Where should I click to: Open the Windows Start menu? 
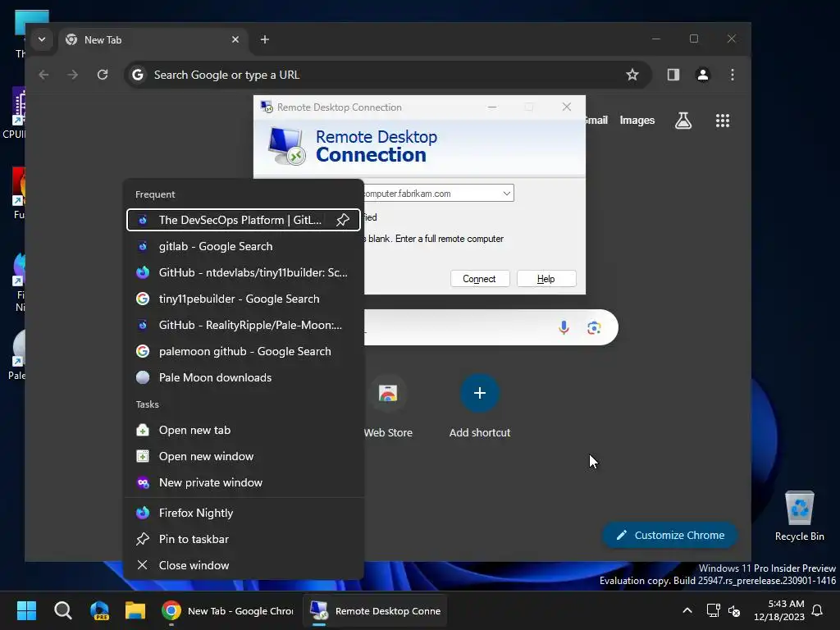[26, 610]
